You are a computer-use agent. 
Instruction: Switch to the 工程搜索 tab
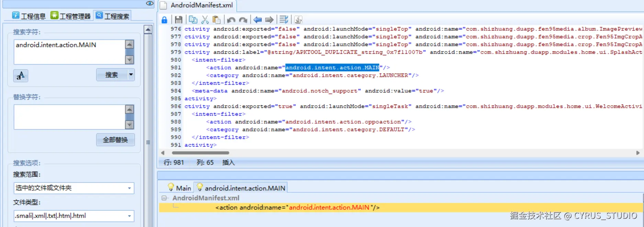click(x=112, y=16)
